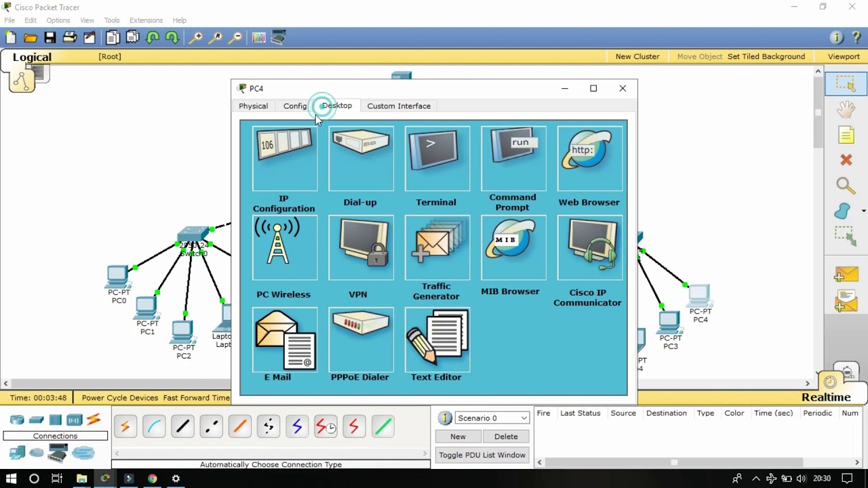
Task: Choose the console cable connection
Action: [x=154, y=426]
